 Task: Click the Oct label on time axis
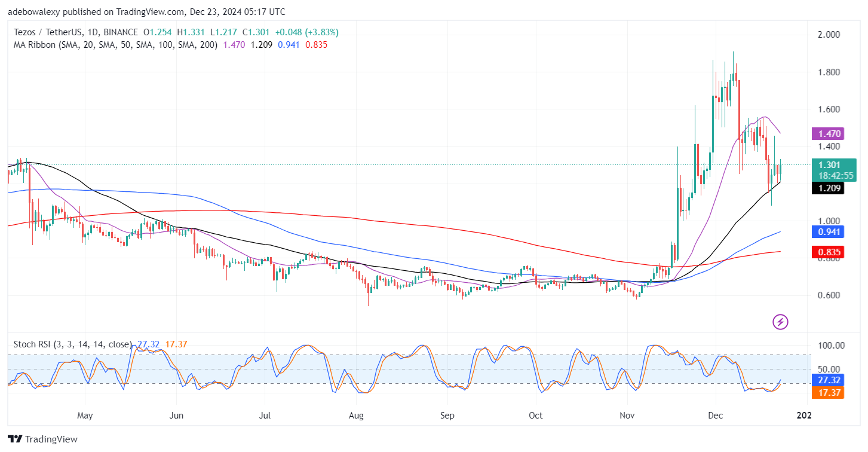pyautogui.click(x=536, y=415)
